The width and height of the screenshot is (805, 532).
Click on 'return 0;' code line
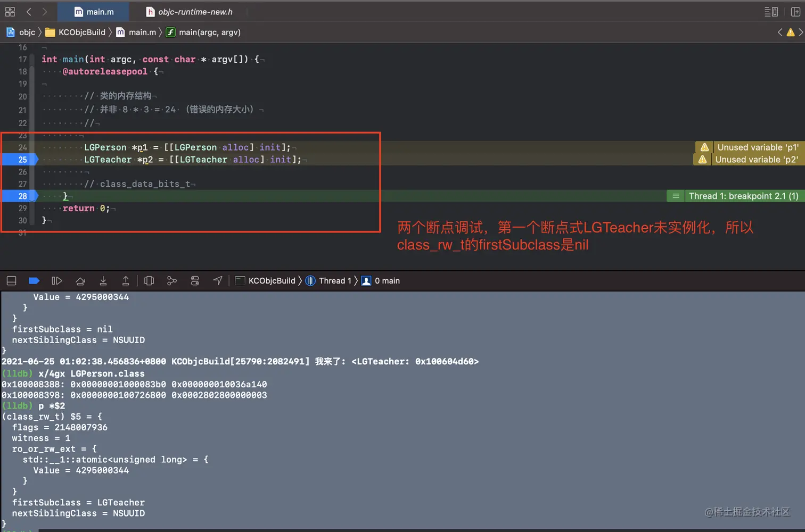pyautogui.click(x=86, y=208)
